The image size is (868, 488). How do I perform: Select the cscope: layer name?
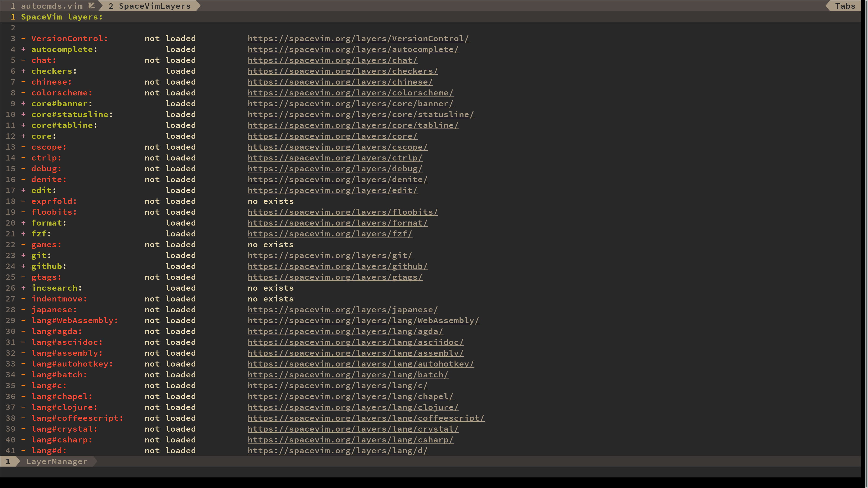49,147
